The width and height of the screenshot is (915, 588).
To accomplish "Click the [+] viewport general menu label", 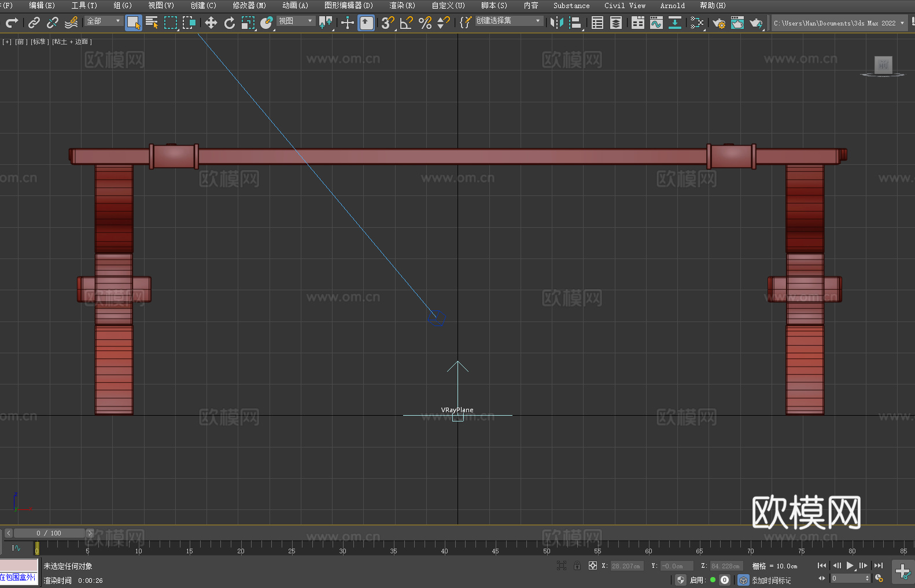I will coord(7,42).
